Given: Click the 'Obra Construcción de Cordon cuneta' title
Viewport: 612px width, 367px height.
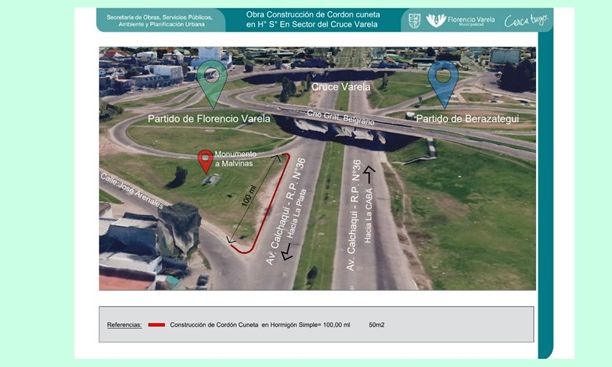Looking at the screenshot, I should point(313,15).
